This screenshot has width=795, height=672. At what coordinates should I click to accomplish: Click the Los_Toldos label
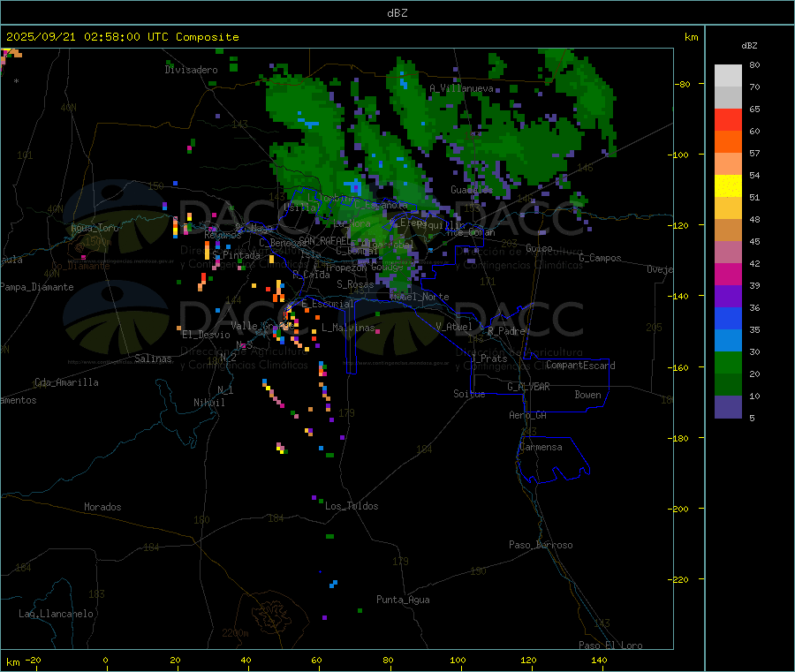[352, 506]
